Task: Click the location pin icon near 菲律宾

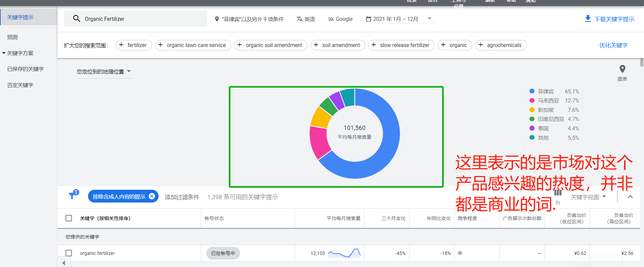Action: tap(217, 19)
